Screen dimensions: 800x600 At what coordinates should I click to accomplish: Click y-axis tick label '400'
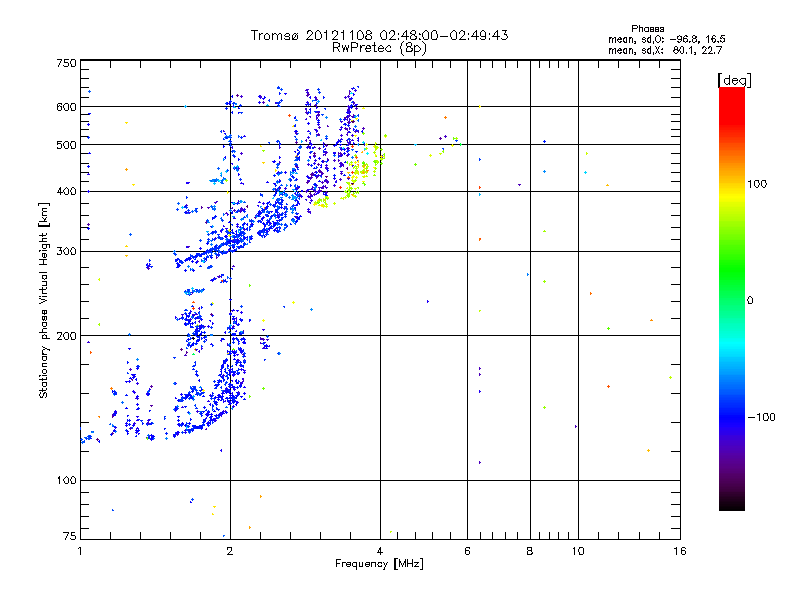pyautogui.click(x=66, y=192)
